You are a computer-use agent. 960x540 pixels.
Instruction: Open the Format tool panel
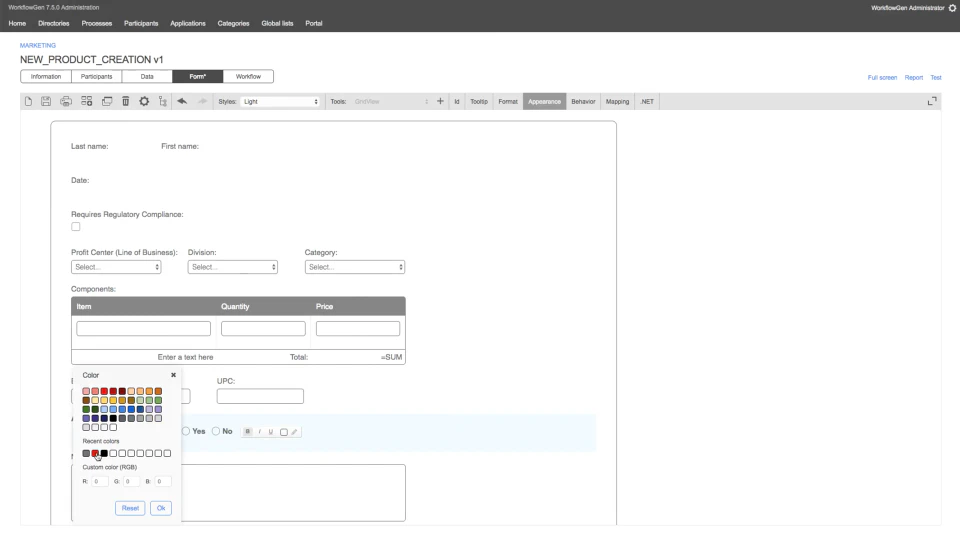[x=508, y=102]
